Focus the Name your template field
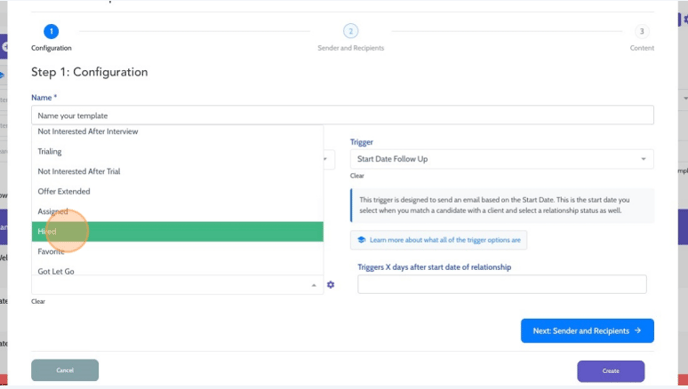The width and height of the screenshot is (688, 389). 342,115
